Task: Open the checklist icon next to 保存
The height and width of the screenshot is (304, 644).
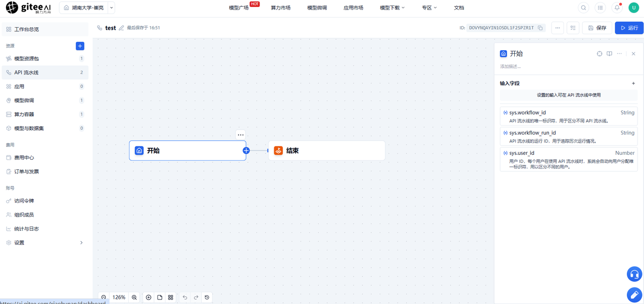Action: pos(573,28)
